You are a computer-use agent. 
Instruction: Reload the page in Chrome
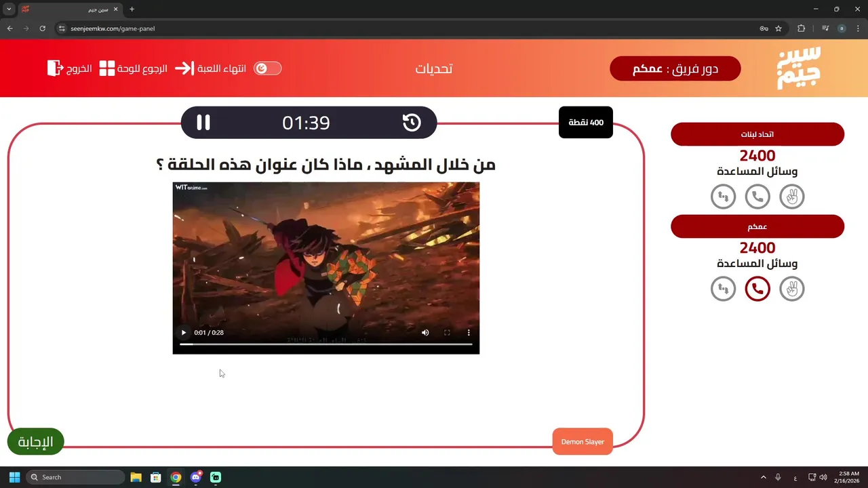click(x=42, y=28)
